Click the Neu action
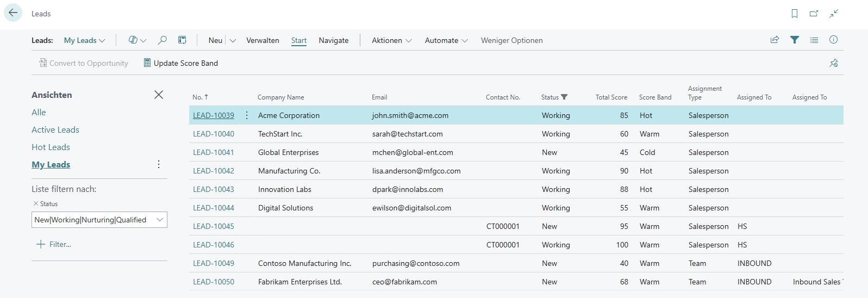Viewport: 868px width, 298px height. 215,40
